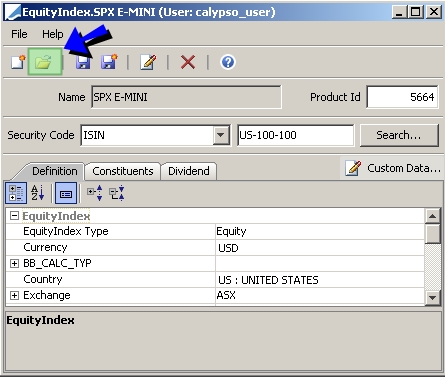Click the Name field SPX E-MINI

point(186,97)
